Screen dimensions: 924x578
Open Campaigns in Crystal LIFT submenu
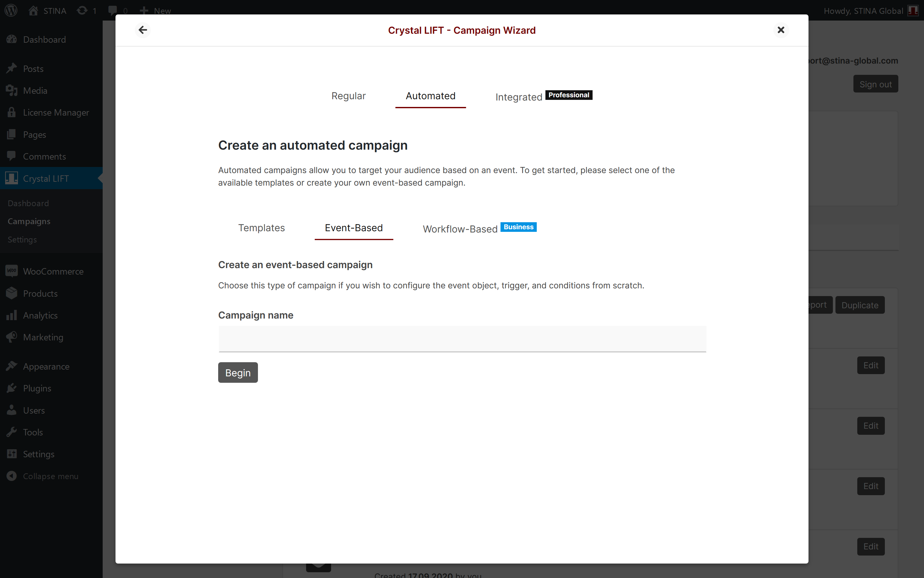[x=29, y=221]
